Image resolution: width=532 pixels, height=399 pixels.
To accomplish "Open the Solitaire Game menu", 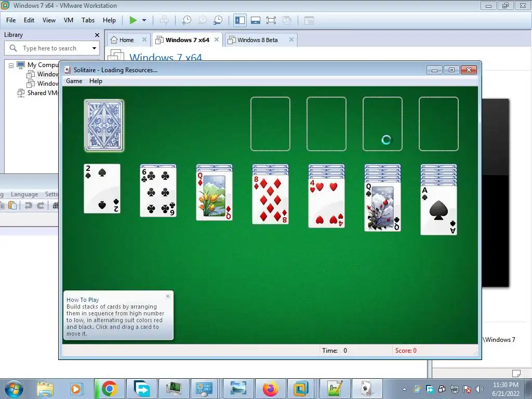I will pos(74,81).
